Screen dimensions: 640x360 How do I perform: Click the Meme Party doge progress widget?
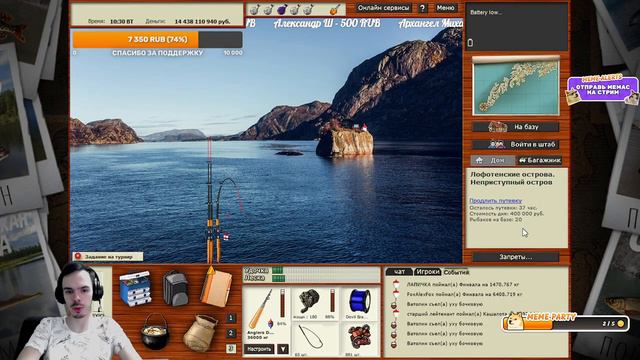point(565,322)
